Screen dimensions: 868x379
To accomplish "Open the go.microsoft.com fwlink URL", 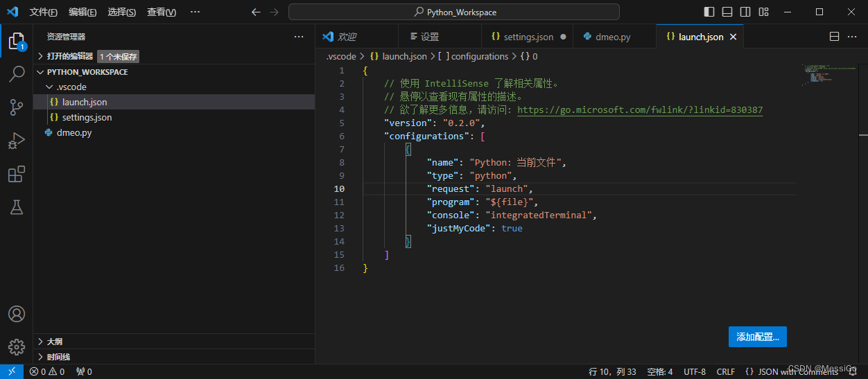I will [640, 110].
